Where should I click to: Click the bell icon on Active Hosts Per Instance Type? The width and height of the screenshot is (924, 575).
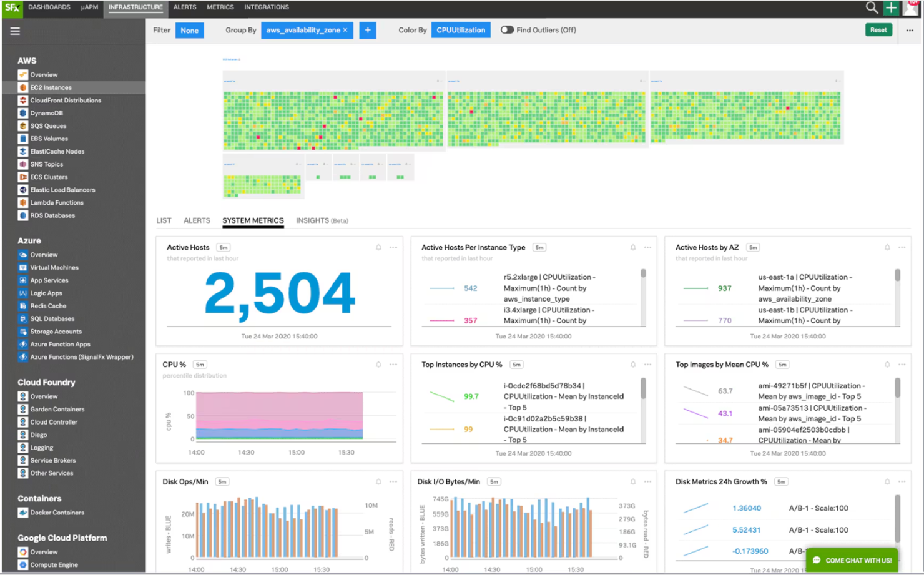pyautogui.click(x=633, y=247)
